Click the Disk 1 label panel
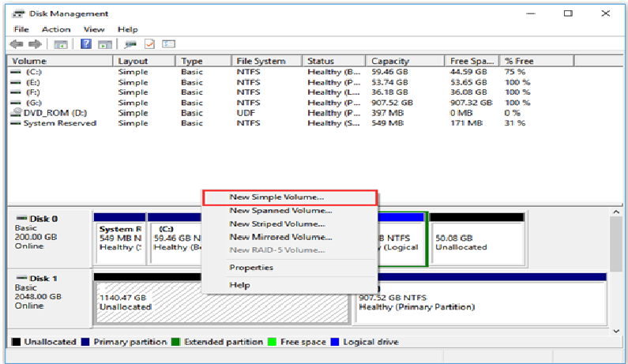 [x=49, y=298]
